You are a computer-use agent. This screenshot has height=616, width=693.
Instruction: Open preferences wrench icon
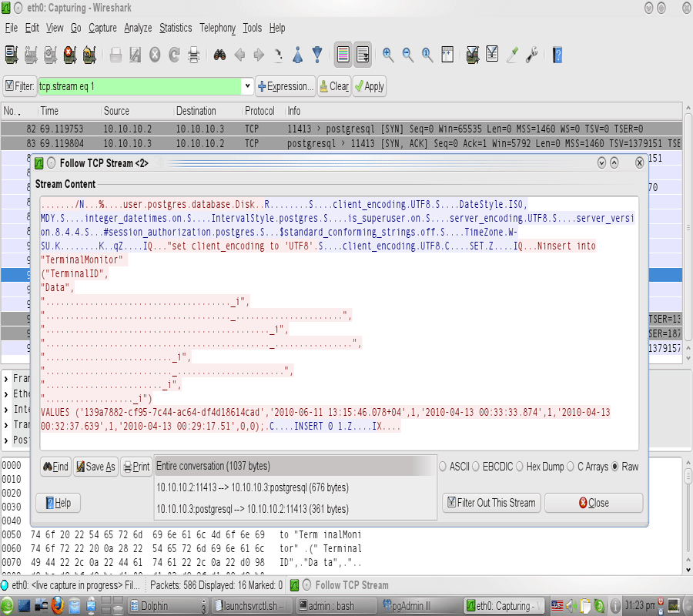coord(531,55)
